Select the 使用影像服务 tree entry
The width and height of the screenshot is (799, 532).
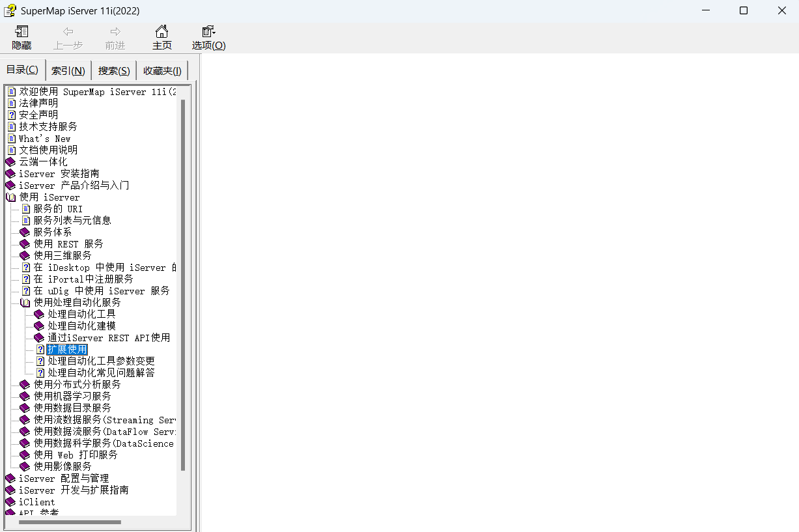tap(63, 466)
